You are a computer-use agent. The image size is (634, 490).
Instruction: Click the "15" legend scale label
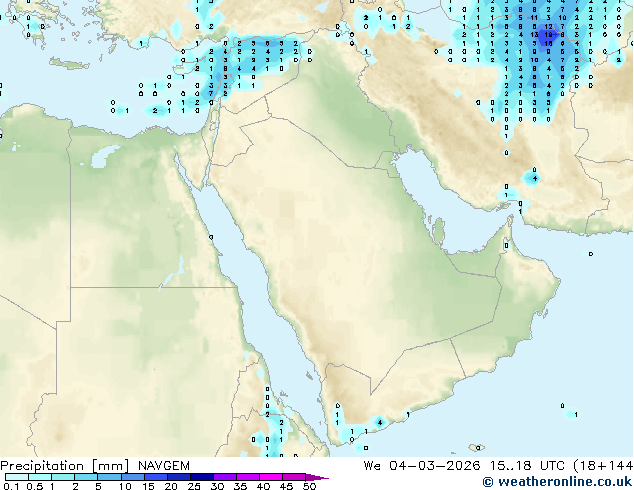148,486
